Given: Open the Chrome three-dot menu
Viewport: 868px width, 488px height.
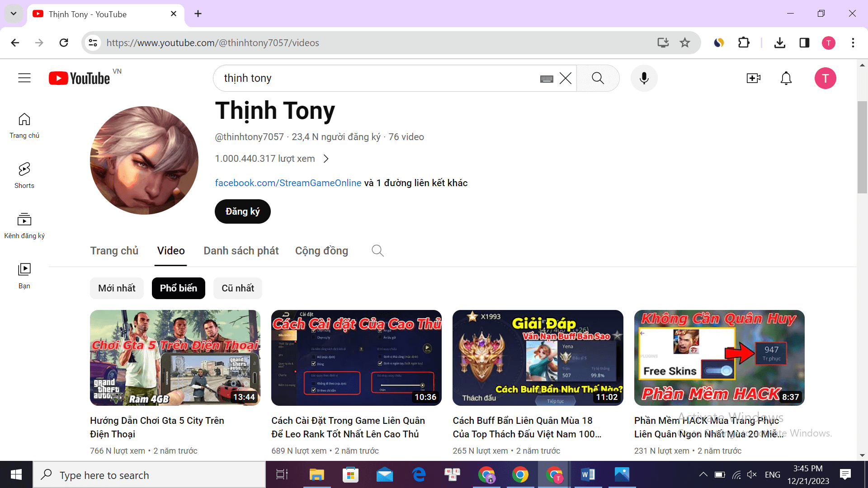Looking at the screenshot, I should pos(853,42).
